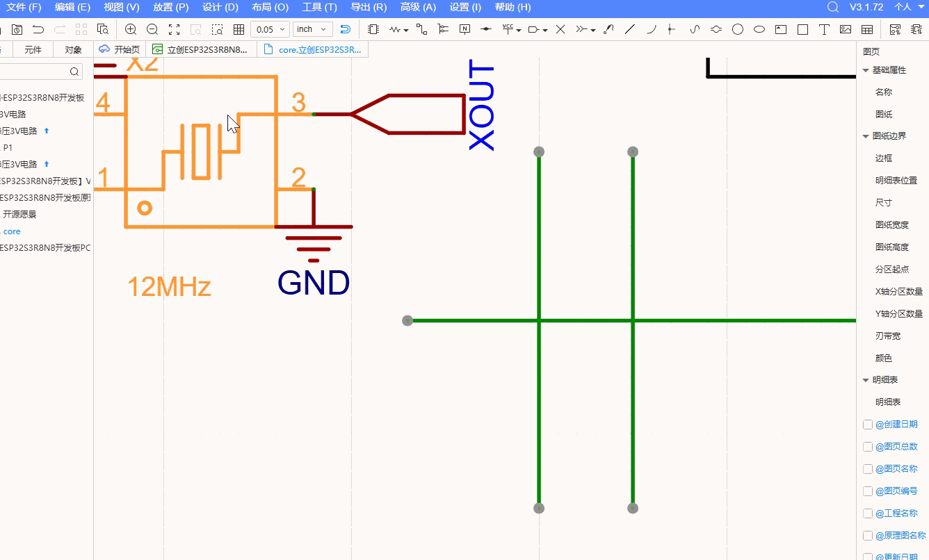Toggle the @创建日期 checkbox
Screen dimensions: 929x560
[867, 425]
